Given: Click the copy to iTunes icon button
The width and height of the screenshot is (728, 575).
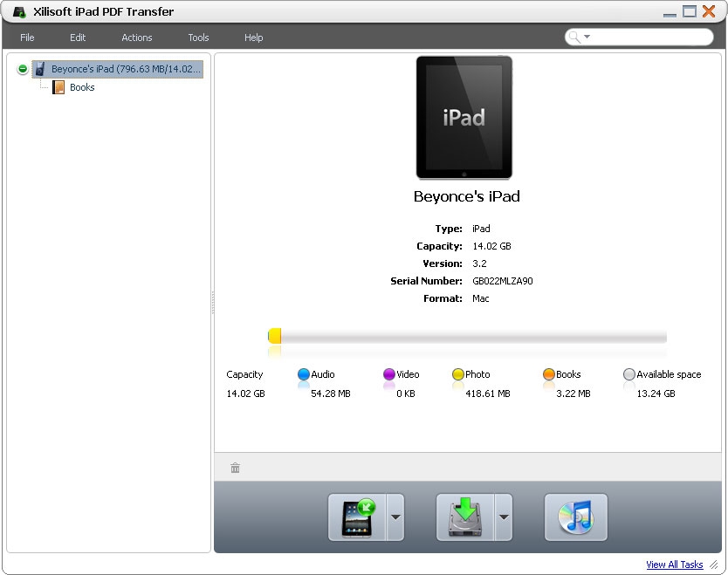Looking at the screenshot, I should (x=575, y=517).
